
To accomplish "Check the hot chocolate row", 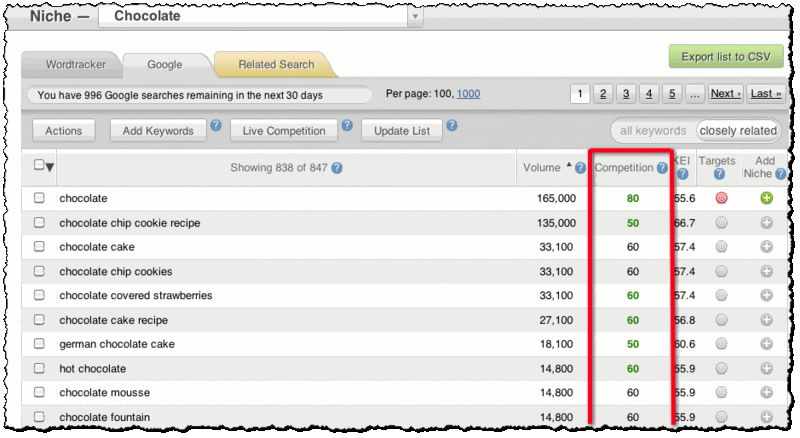I will pos(39,369).
